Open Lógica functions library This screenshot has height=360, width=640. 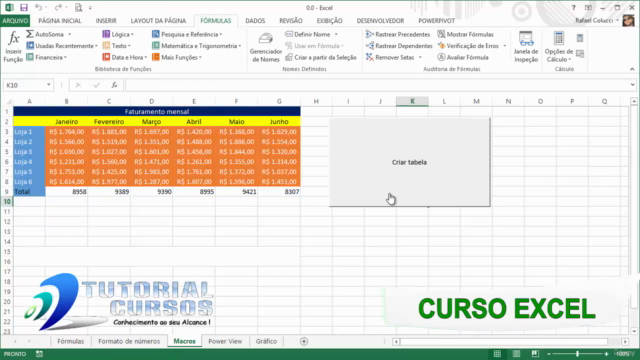(x=118, y=34)
